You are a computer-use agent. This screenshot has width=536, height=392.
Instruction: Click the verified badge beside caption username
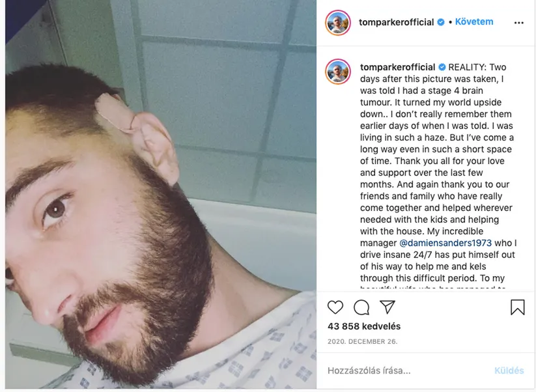pyautogui.click(x=442, y=67)
